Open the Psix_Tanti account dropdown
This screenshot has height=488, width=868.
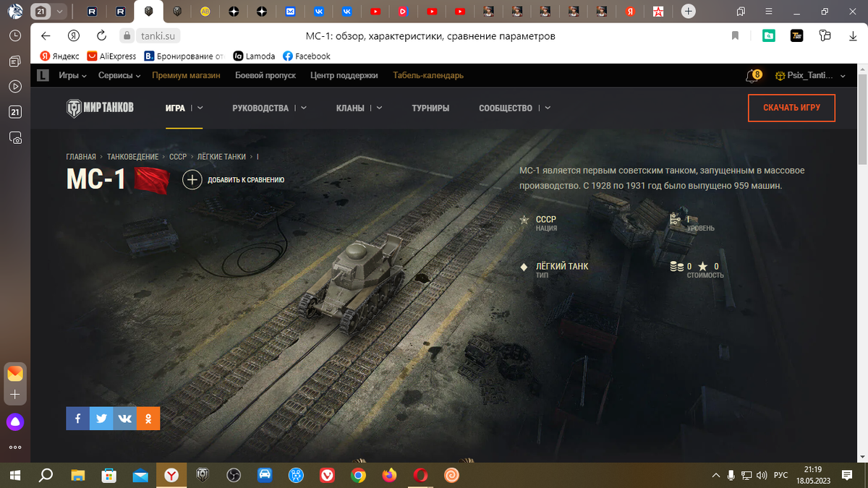809,75
